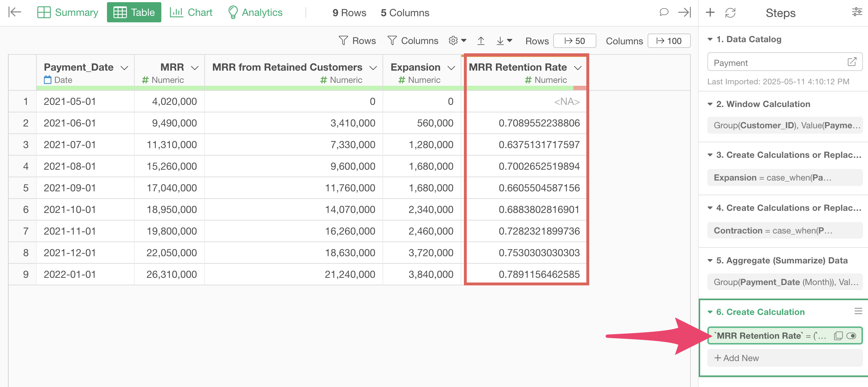Open the Payment_Date column dropdown
The image size is (868, 387).
pos(124,68)
